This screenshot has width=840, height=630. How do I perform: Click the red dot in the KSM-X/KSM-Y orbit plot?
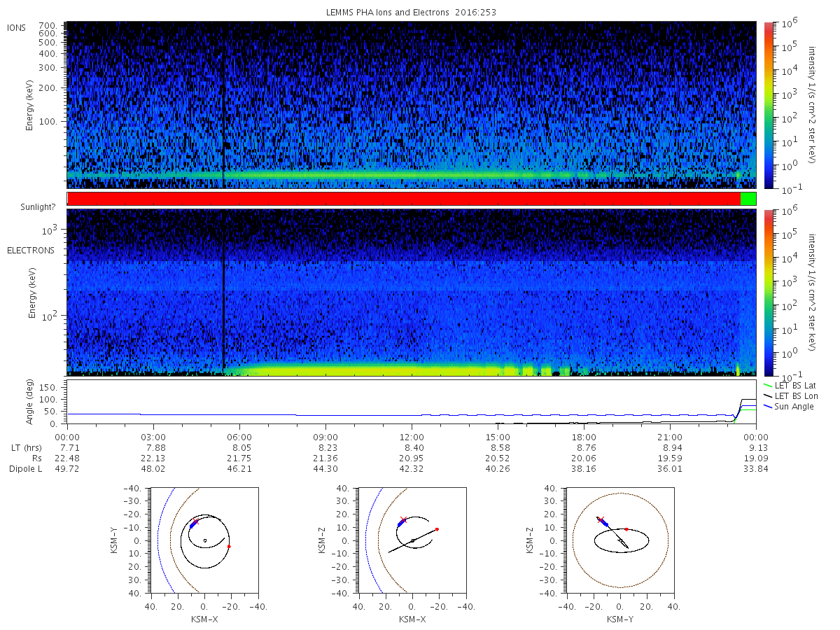(x=229, y=546)
